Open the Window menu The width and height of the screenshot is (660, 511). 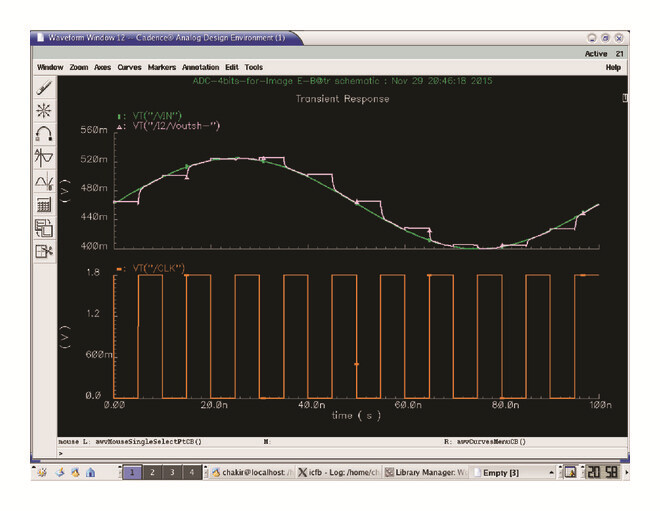click(50, 67)
